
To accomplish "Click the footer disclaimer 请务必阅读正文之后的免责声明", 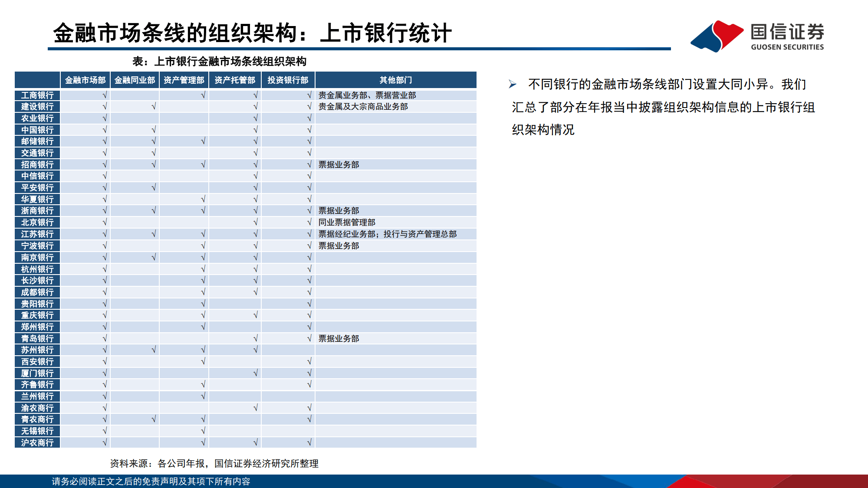I will 151,481.
